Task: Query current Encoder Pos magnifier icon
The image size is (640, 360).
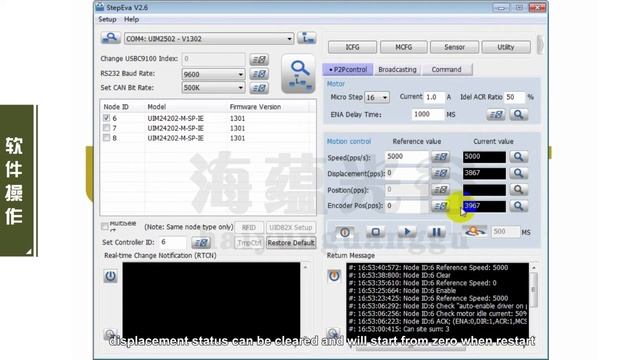Action: tap(518, 206)
